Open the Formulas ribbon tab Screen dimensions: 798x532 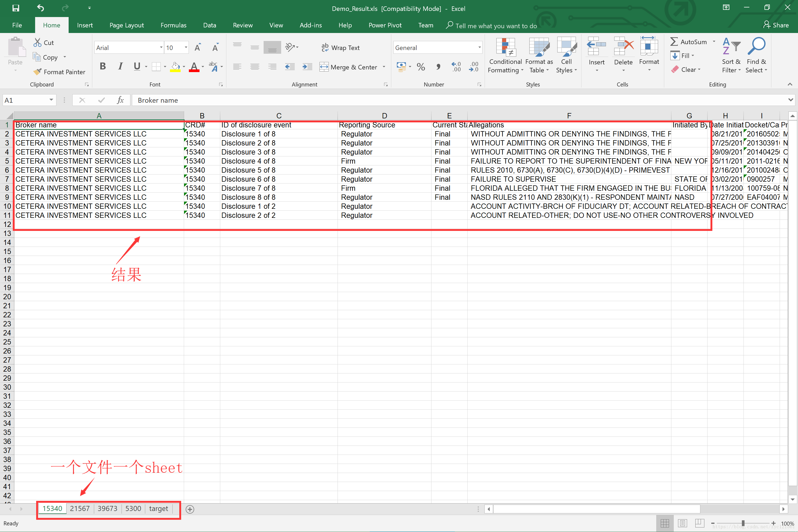[173, 25]
